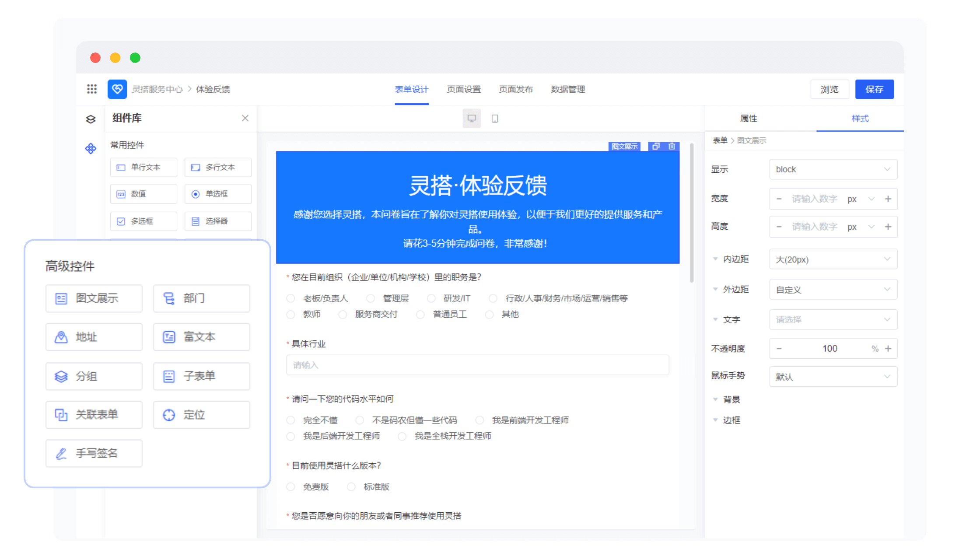Switch to the 数据管理 tab
This screenshot has width=980, height=560.
568,89
